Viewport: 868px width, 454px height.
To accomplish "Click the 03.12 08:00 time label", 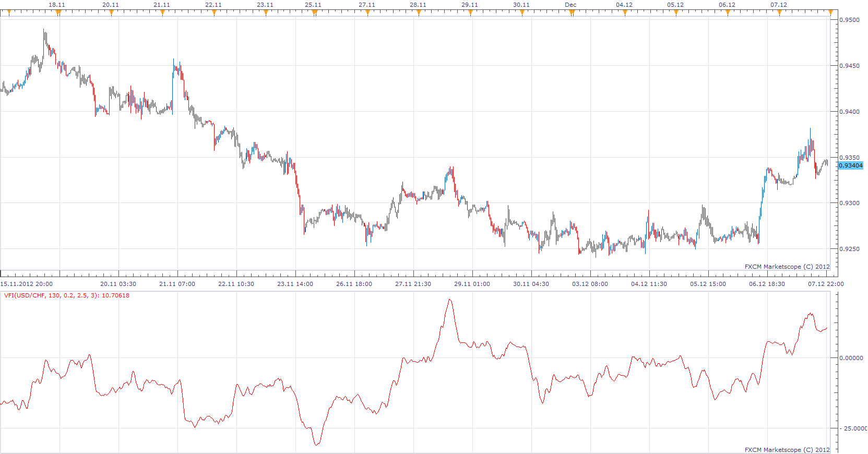I will [590, 284].
